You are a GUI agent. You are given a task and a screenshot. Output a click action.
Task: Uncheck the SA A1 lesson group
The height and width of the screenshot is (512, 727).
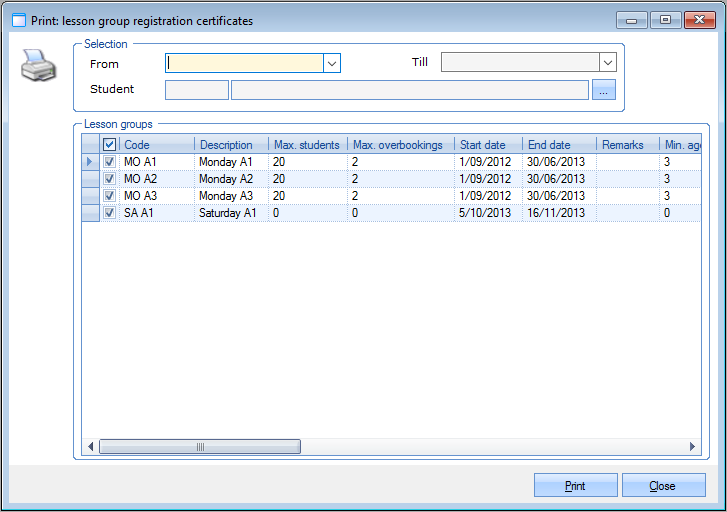tap(110, 213)
